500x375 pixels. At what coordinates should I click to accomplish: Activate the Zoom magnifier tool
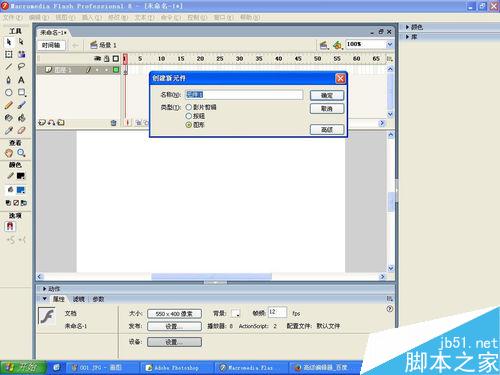(x=21, y=153)
